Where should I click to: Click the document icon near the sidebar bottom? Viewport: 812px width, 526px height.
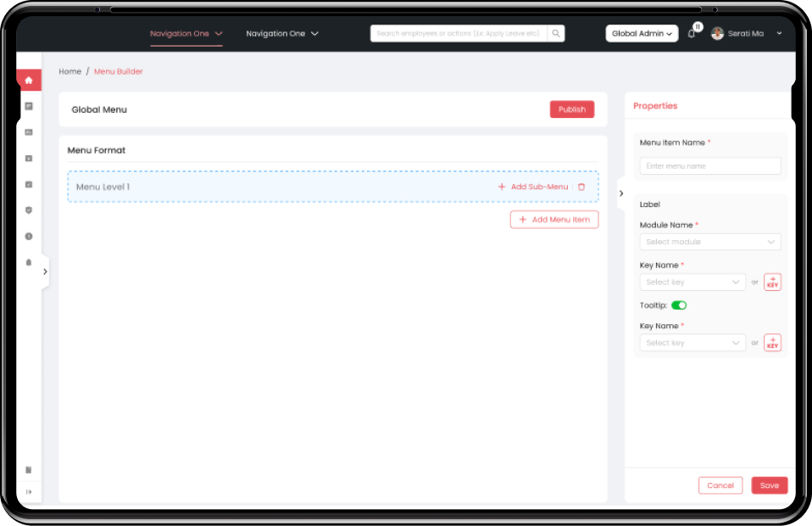[x=28, y=469]
